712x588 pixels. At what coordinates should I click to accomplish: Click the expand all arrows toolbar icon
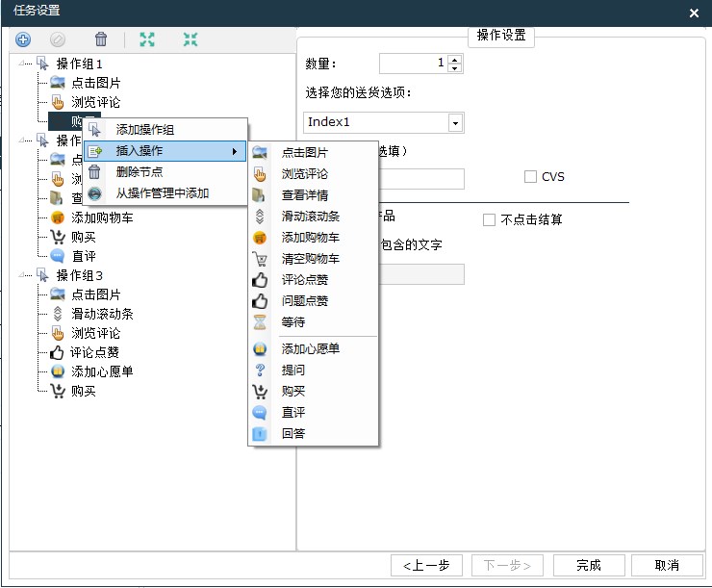click(x=146, y=39)
